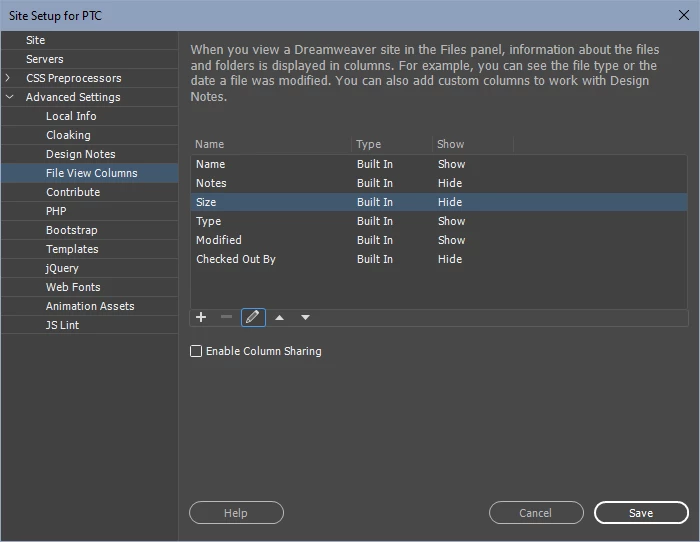Select the Checked Out By row
700x542 pixels.
[439, 259]
